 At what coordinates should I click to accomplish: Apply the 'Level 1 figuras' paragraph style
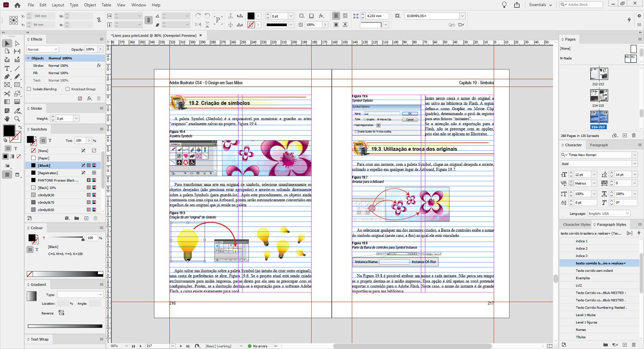click(599, 322)
